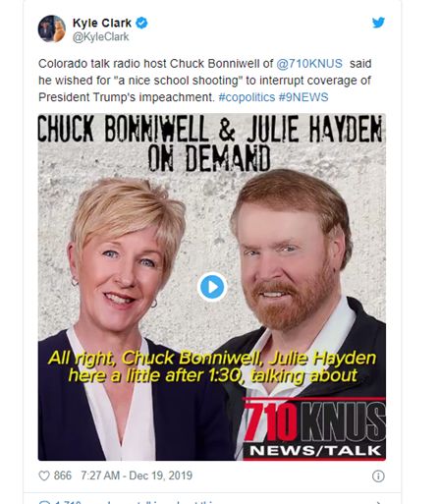Click the 866 likes count
Image resolution: width=440 pixels, height=504 pixels.
coord(63,476)
